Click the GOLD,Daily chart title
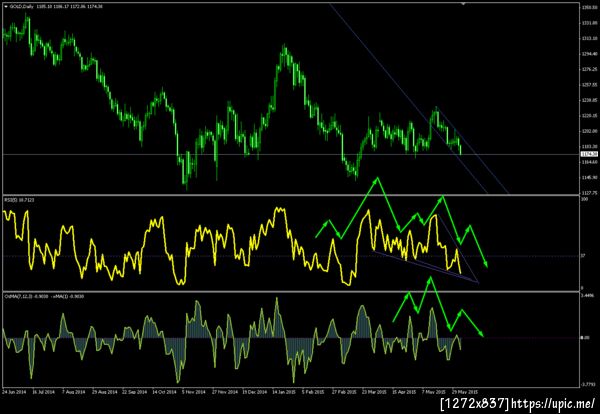This screenshot has height=414, width=600. (x=20, y=7)
